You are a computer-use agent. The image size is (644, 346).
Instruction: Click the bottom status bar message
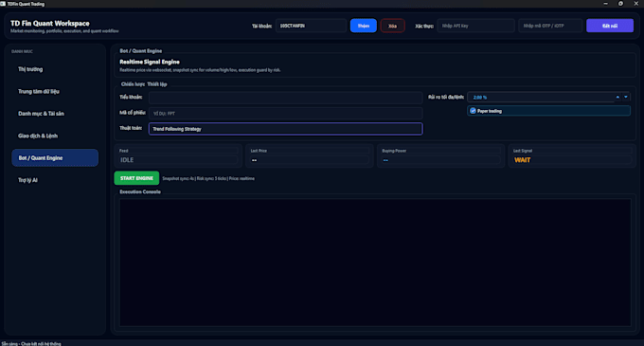click(x=31, y=343)
